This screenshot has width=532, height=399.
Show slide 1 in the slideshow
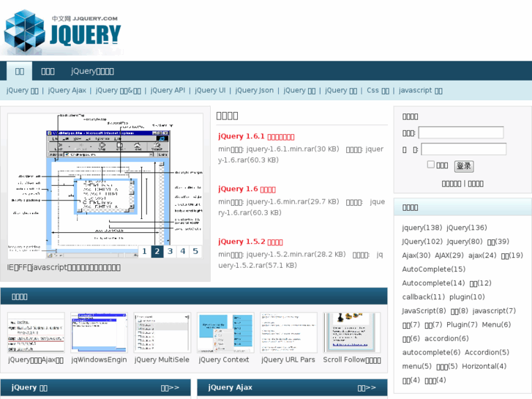click(144, 251)
